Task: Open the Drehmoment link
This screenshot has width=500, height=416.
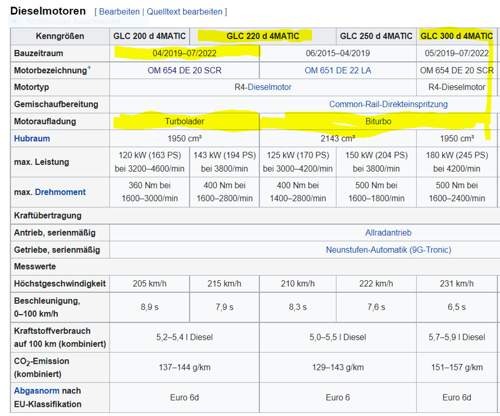Action: coord(60,192)
